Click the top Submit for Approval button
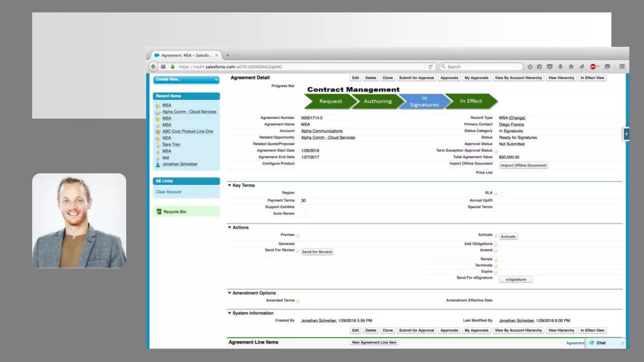 [x=416, y=78]
